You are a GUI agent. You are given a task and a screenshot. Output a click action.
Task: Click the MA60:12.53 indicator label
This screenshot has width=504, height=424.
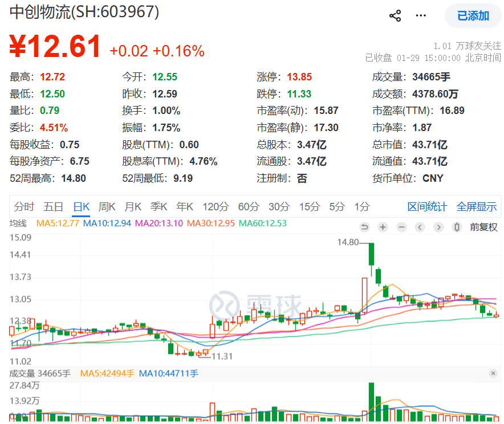coord(263,223)
